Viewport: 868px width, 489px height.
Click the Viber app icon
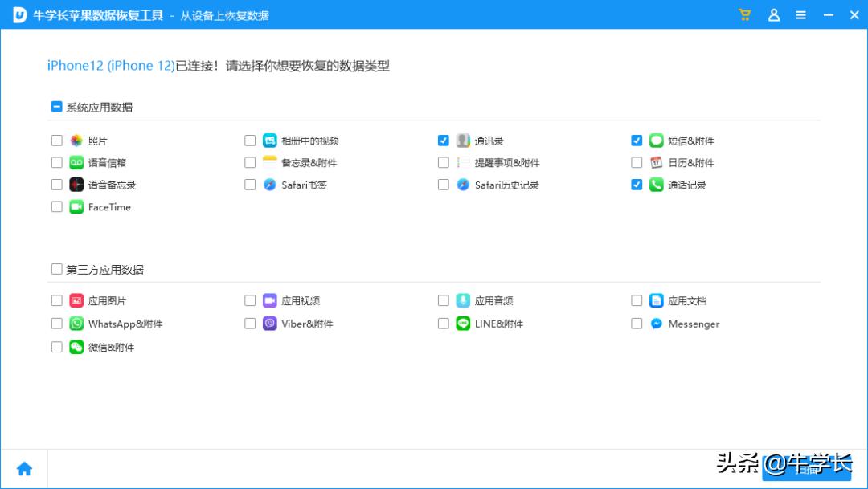pos(269,324)
